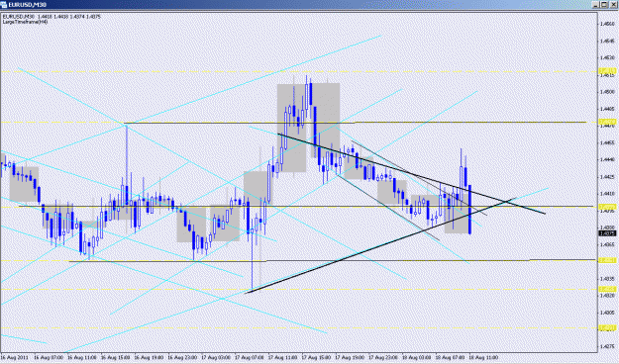Click the OHLC values line next to EURUSD,M30
Screen dimensions: 619x364
69,17
